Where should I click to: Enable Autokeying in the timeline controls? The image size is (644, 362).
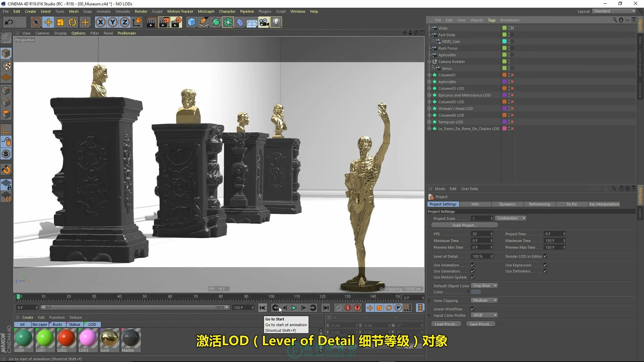pyautogui.click(x=348, y=308)
